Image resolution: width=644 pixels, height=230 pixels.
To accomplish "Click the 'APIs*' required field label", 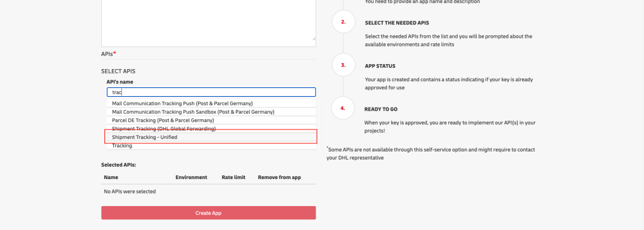I will point(109,54).
